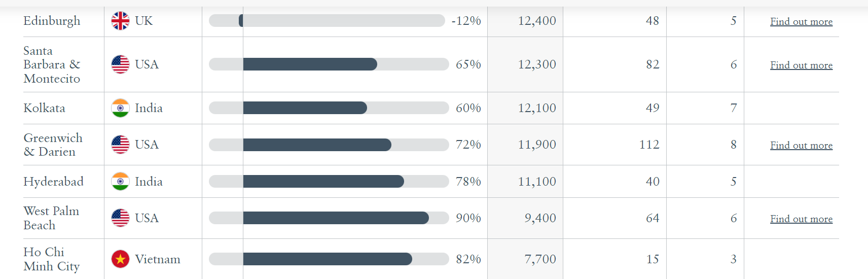
Task: Click the Hyderabad city name
Action: pos(53,182)
